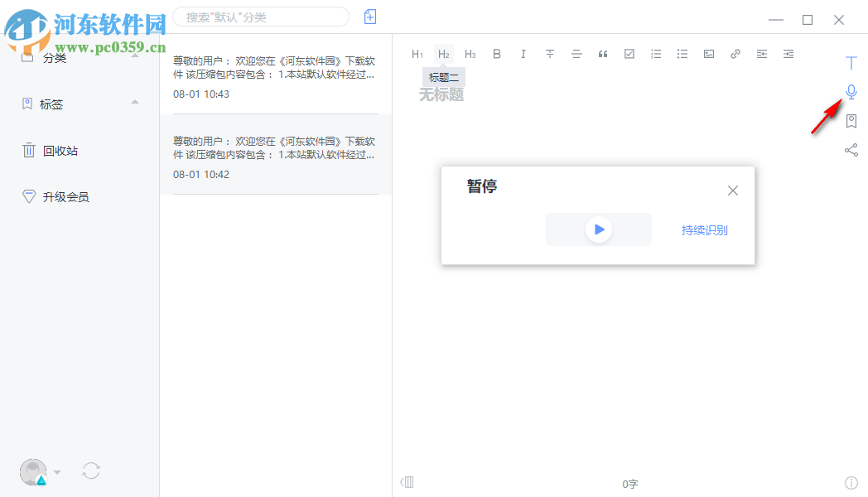Toggle bold formatting

click(x=497, y=53)
